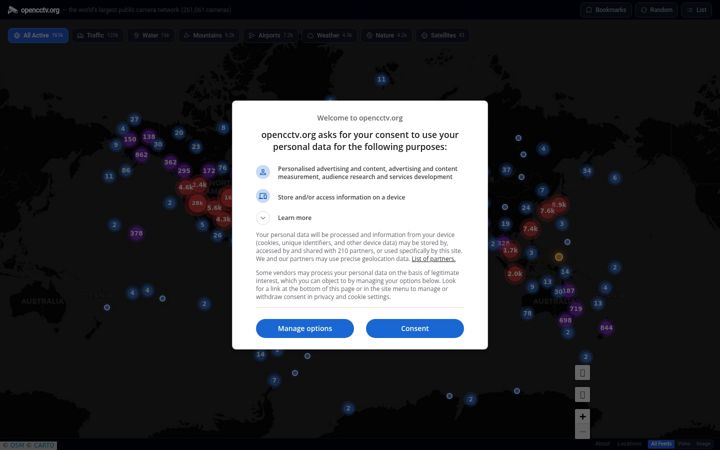Screen dimensions: 720x450
Task: Zoom out the map with minus
Action: (582, 432)
